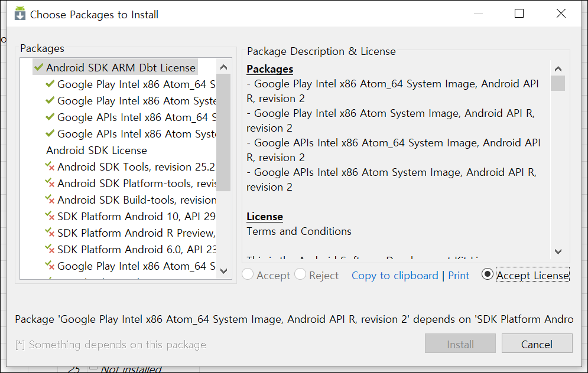This screenshot has width=588, height=373.
Task: Click status icon beside SDK Platform Android R Preview
Action: [50, 233]
